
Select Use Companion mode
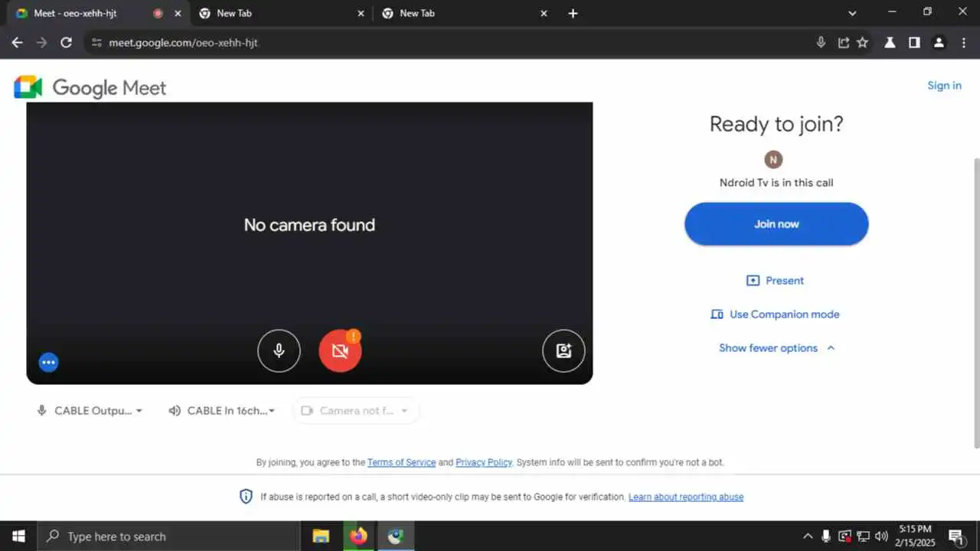pyautogui.click(x=775, y=315)
